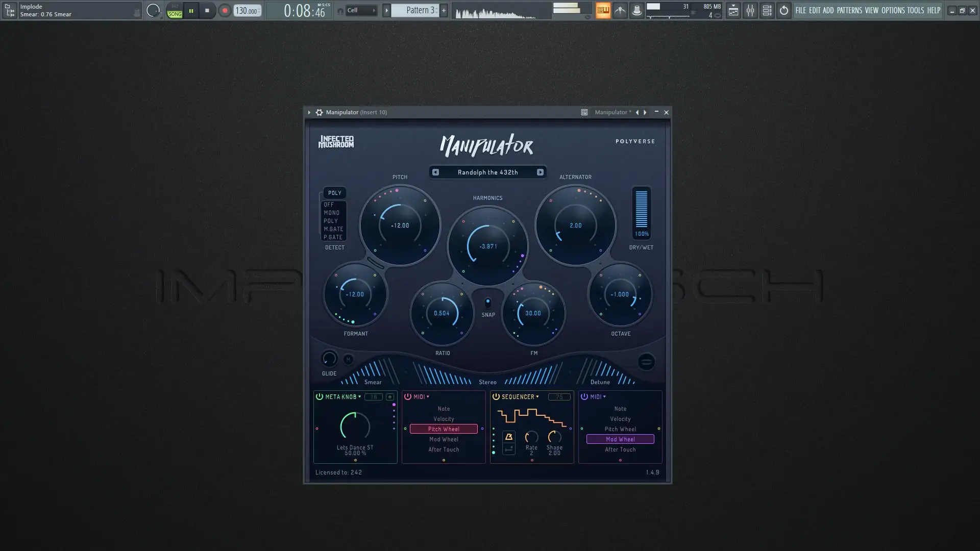980x551 pixels.
Task: Click the next preset arrow beside Randolph the 432th
Action: pyautogui.click(x=541, y=172)
